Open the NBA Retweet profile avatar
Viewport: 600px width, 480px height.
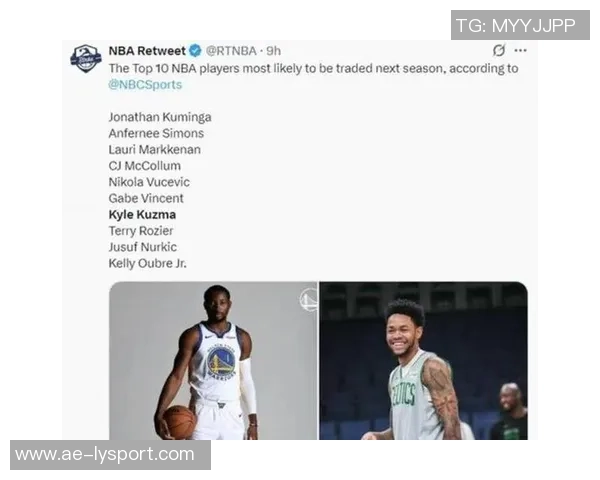coord(86,58)
